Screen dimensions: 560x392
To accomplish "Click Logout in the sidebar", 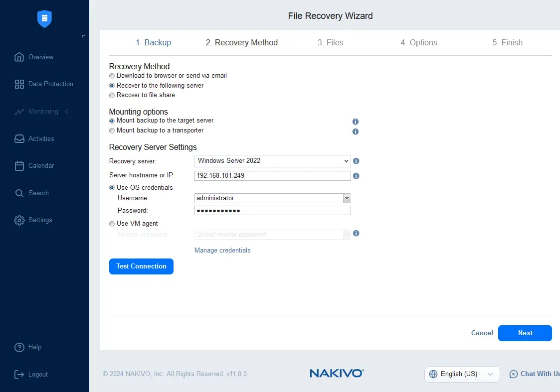I will point(38,374).
